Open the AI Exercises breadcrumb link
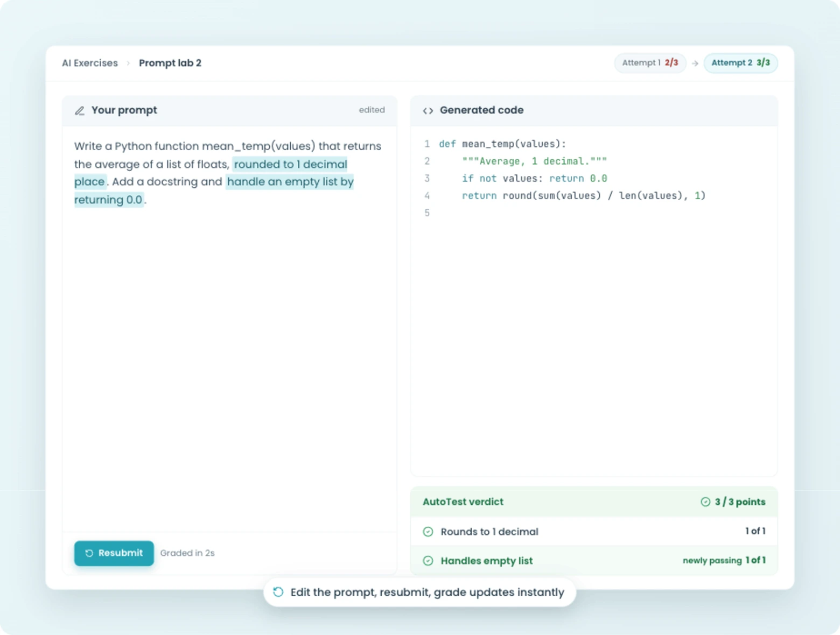The height and width of the screenshot is (635, 840). [90, 63]
